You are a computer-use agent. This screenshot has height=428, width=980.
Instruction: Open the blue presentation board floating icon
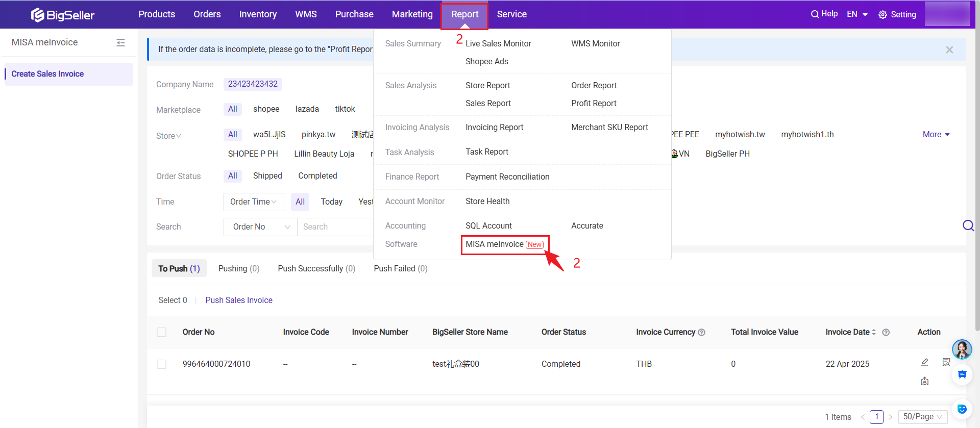click(962, 374)
